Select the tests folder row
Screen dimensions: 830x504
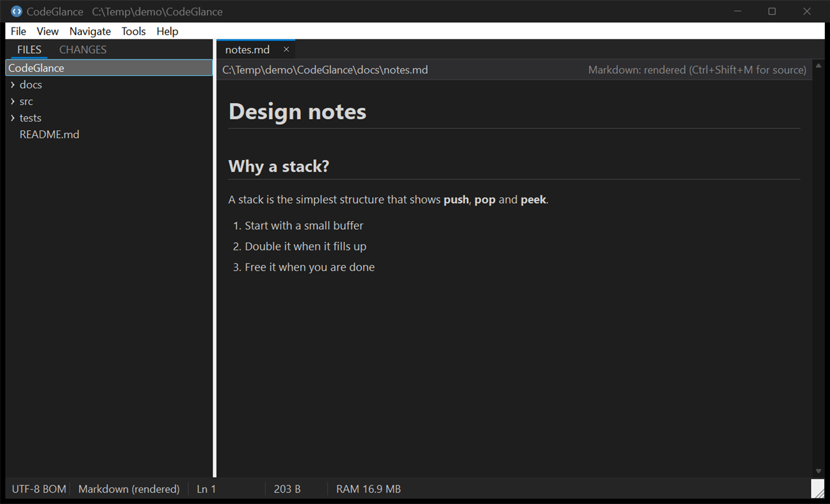point(109,118)
